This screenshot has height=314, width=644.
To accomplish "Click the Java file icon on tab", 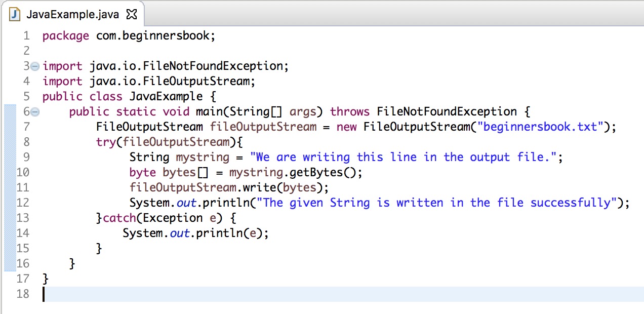I will point(16,14).
